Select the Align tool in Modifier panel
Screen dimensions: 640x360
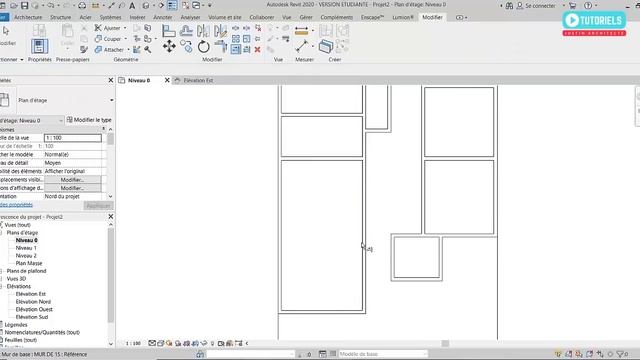point(168,31)
